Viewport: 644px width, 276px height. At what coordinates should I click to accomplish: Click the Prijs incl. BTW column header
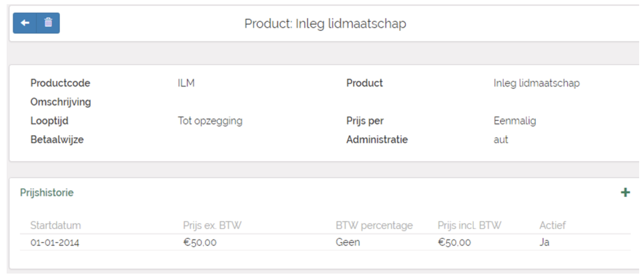click(x=469, y=225)
